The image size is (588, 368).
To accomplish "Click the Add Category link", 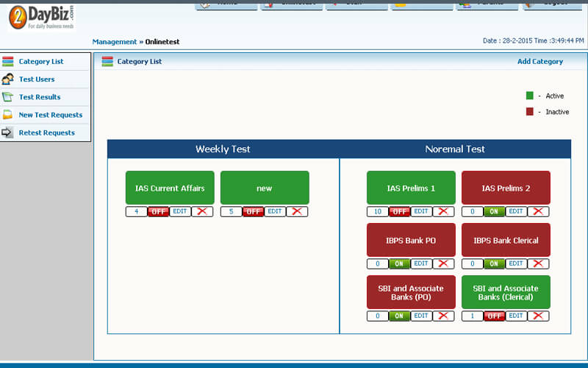I will click(x=540, y=61).
